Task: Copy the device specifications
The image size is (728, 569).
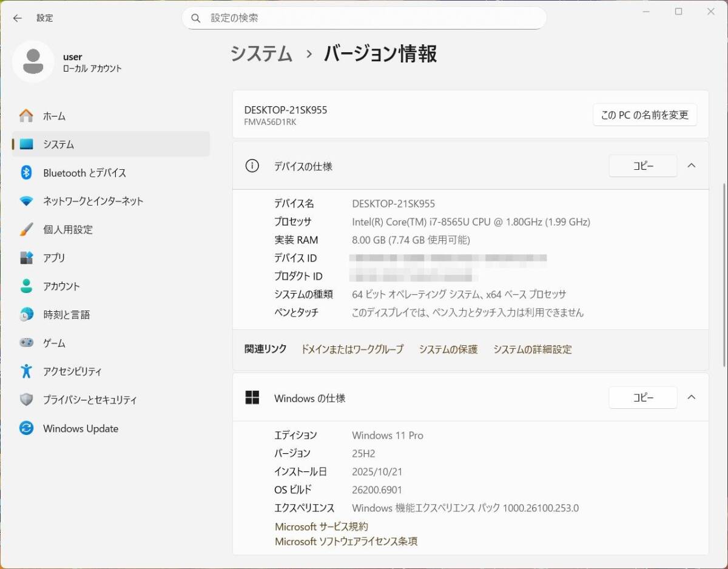Action: (x=642, y=166)
